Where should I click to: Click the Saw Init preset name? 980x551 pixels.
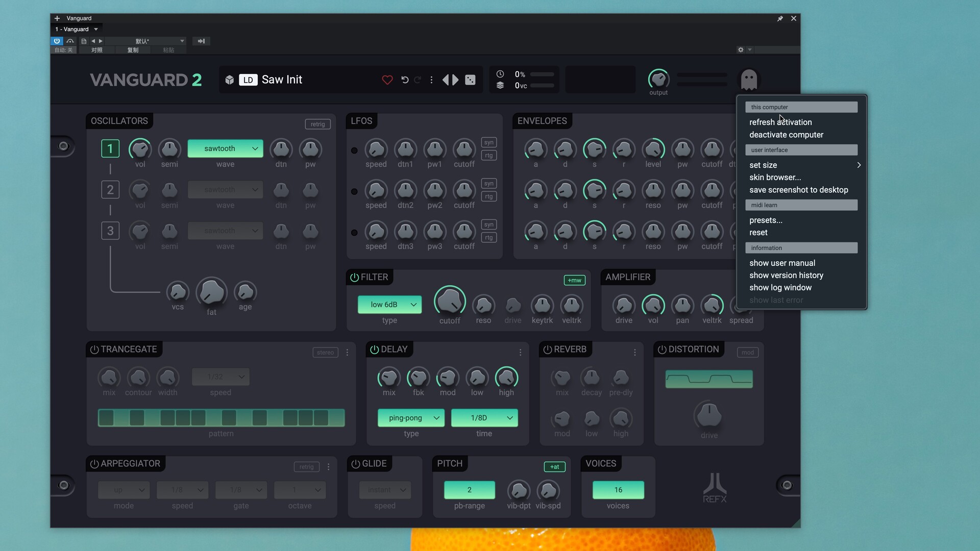pos(282,80)
